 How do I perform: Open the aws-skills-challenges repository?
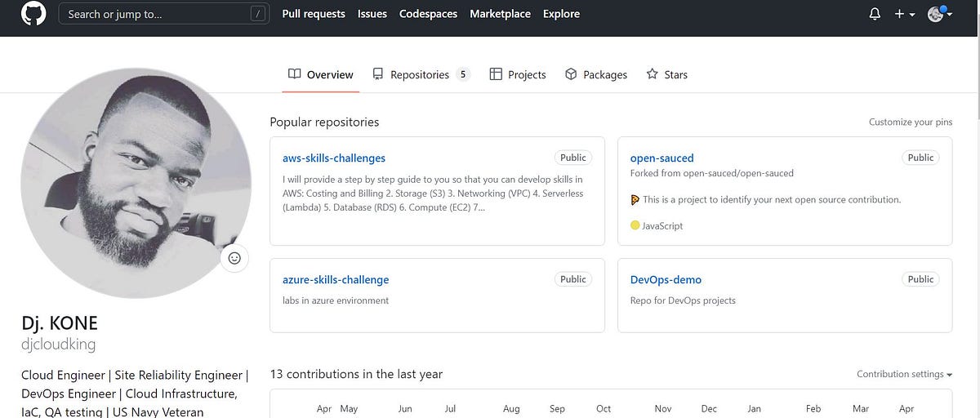pos(334,158)
